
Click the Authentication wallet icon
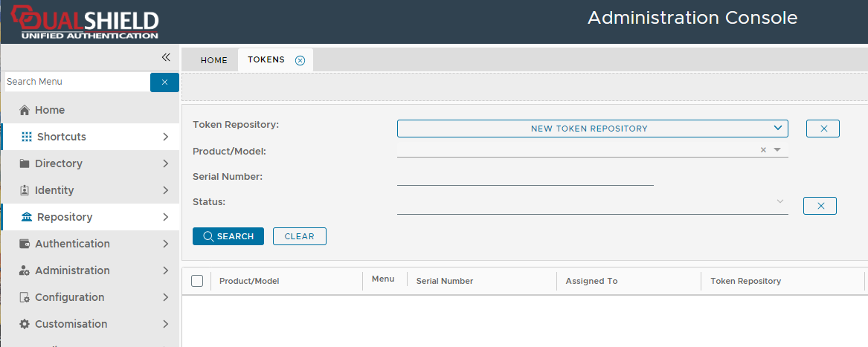(x=25, y=244)
